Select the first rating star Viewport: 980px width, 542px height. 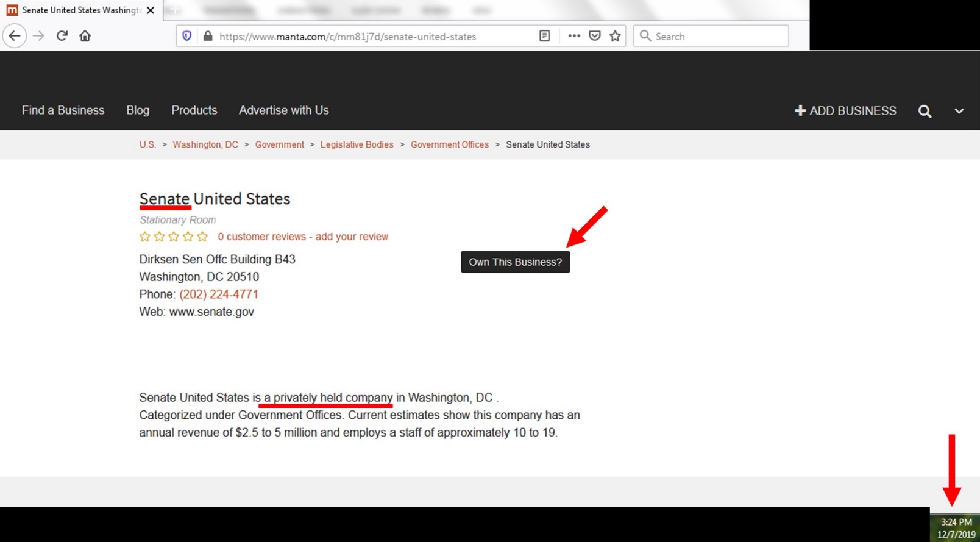click(144, 237)
